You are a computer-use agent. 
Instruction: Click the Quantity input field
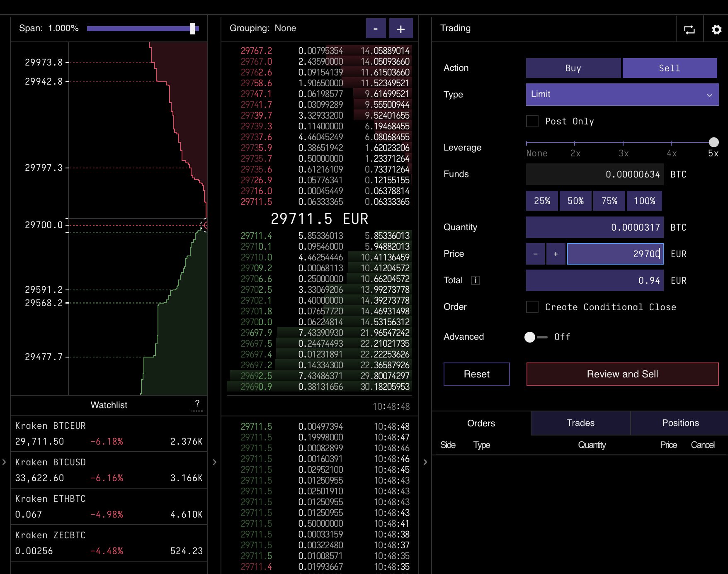tap(595, 227)
